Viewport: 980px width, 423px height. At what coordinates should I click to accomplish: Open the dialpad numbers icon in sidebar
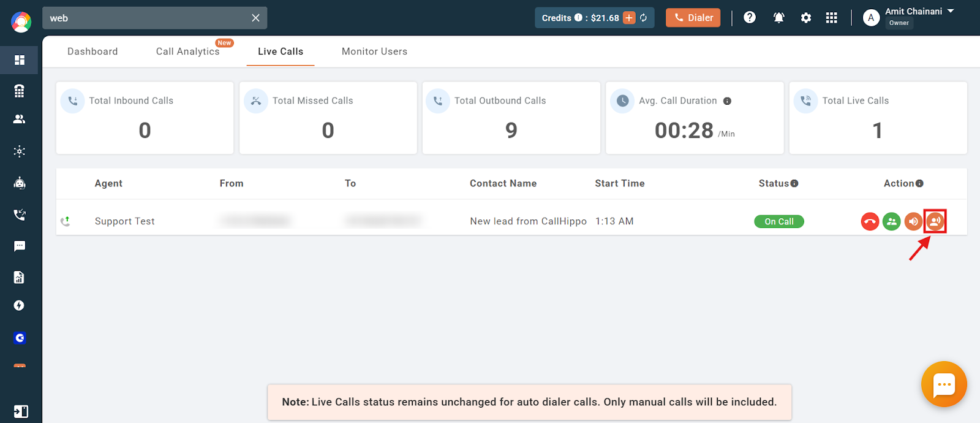point(20,91)
